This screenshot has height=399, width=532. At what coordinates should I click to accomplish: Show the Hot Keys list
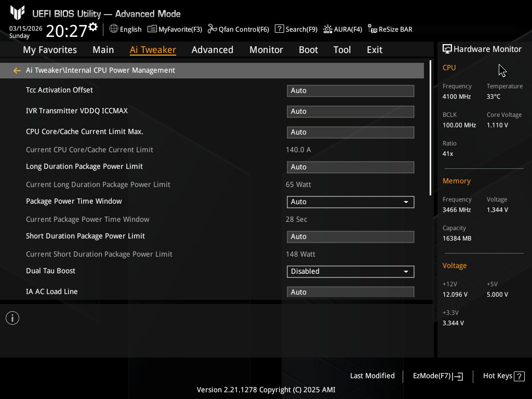(498, 376)
